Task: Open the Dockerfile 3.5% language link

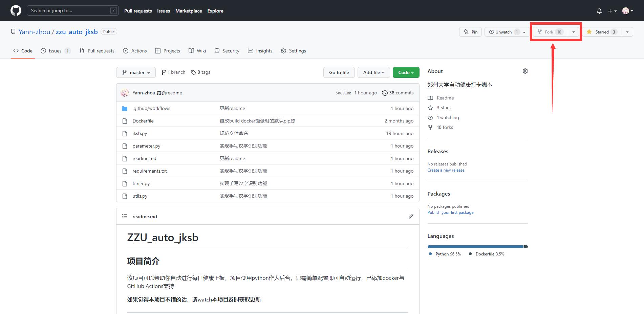Action: click(487, 254)
